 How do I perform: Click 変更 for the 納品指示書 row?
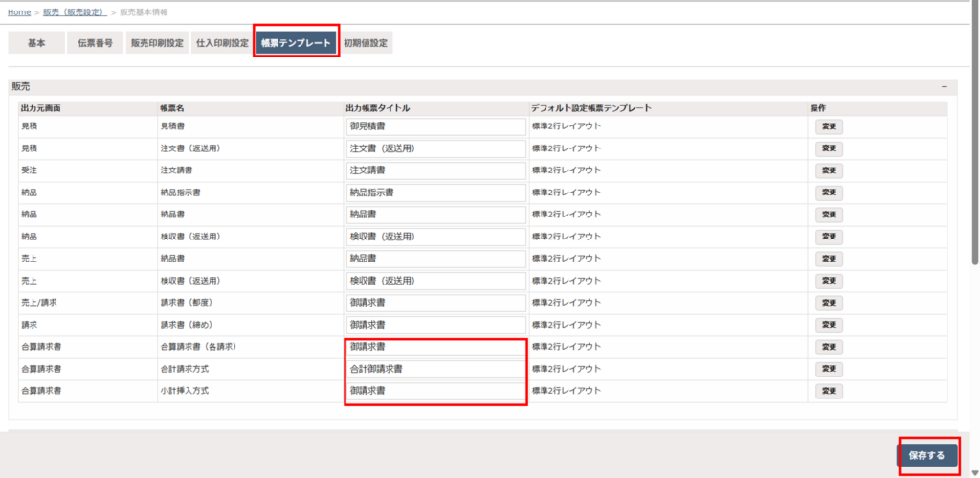tap(829, 193)
